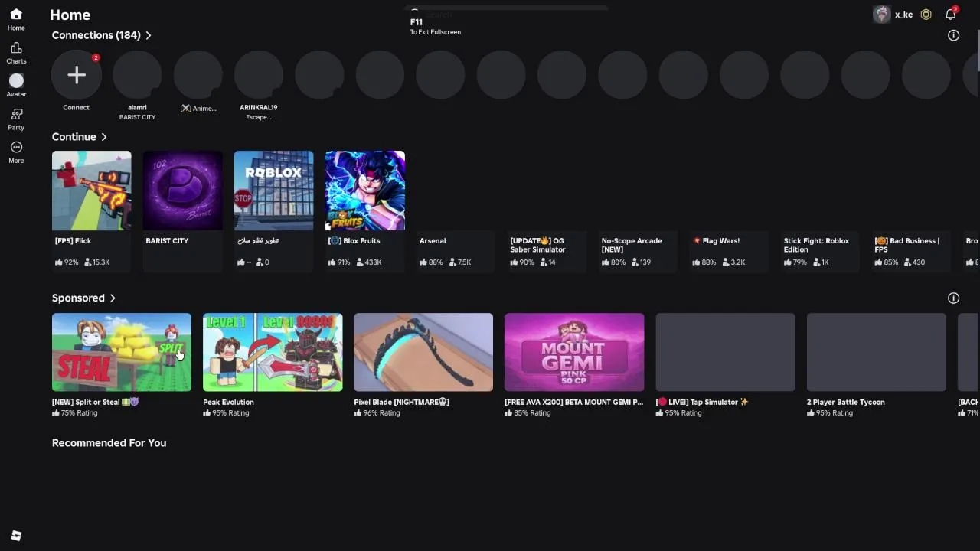Image resolution: width=980 pixels, height=551 pixels.
Task: Click the info icon beside Sponsored
Action: point(953,298)
